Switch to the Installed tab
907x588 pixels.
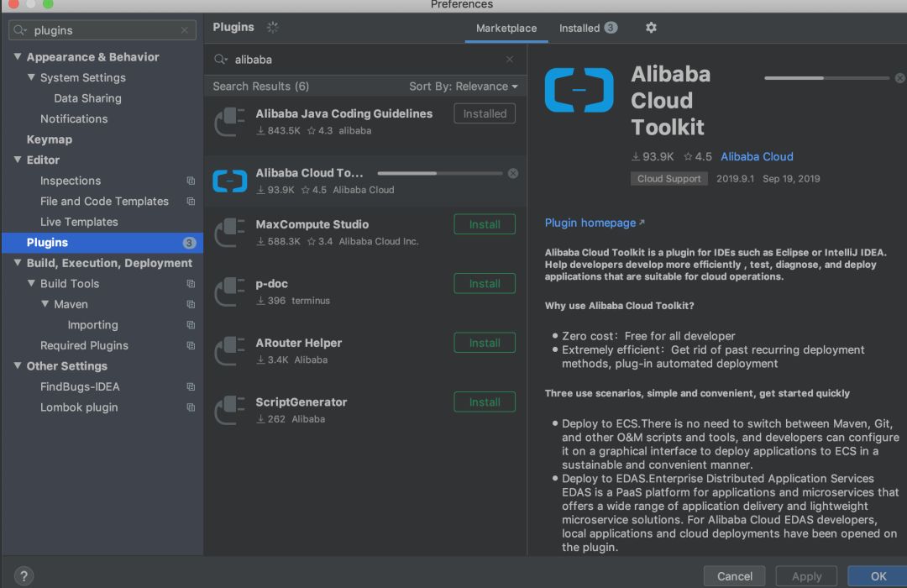pos(588,29)
